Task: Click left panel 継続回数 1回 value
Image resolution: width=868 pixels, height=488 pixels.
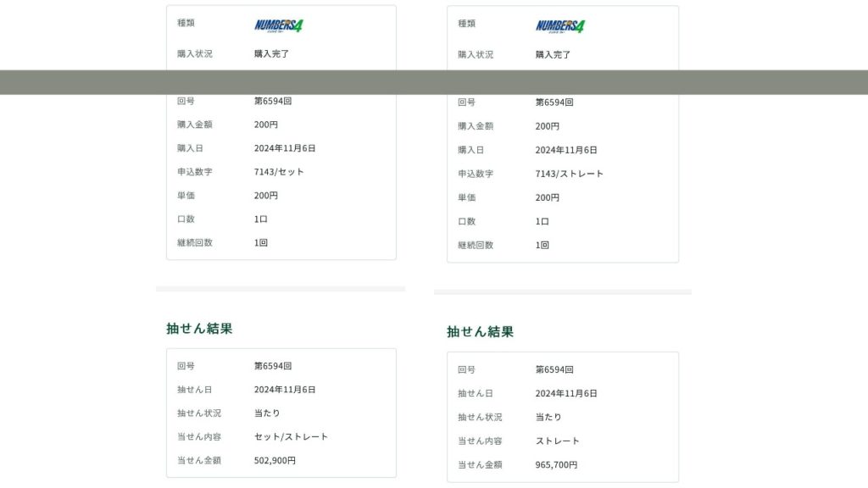Action: 261,243
